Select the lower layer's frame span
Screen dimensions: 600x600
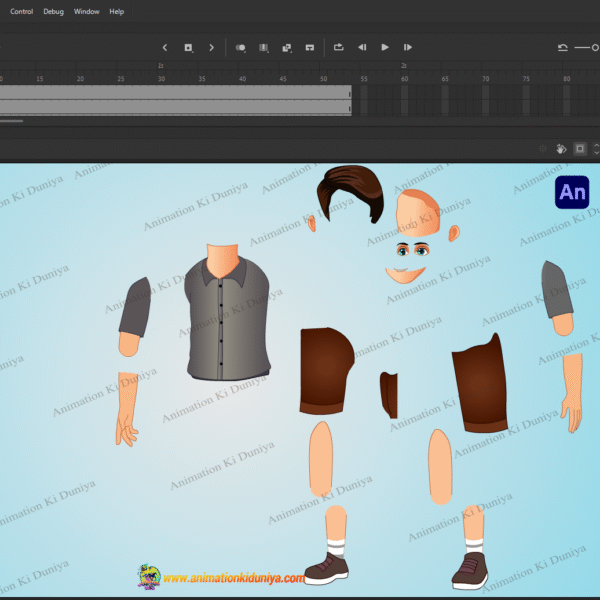(x=176, y=108)
